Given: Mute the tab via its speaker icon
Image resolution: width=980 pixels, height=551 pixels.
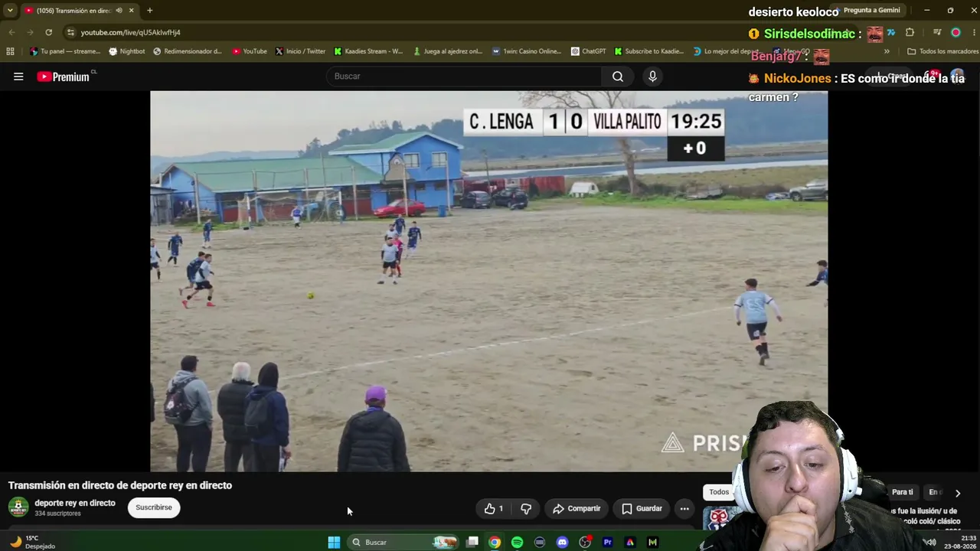Looking at the screenshot, I should (x=119, y=11).
